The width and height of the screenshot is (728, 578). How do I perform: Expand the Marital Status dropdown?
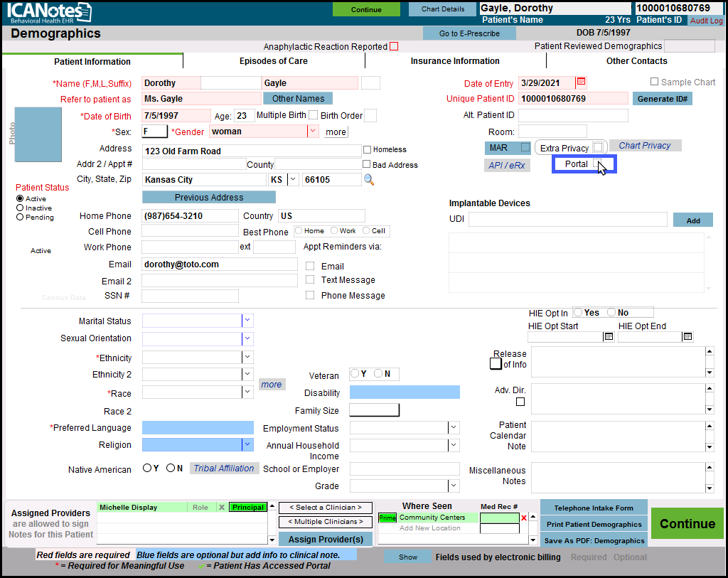(x=247, y=321)
